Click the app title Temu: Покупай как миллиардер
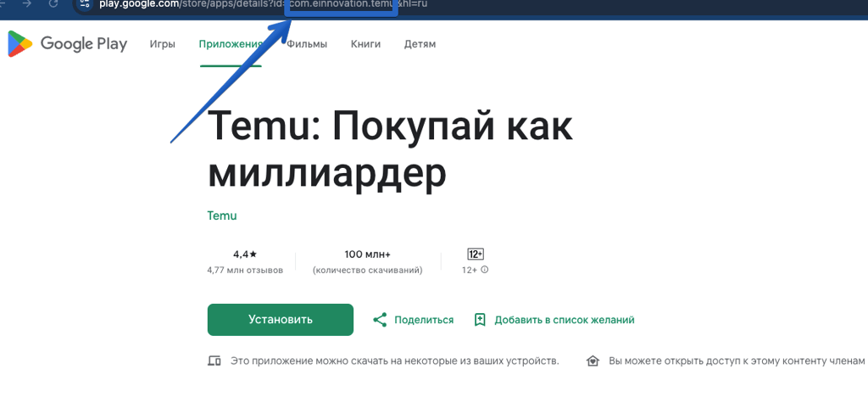Screen dimensions: 868x403 tap(390, 150)
